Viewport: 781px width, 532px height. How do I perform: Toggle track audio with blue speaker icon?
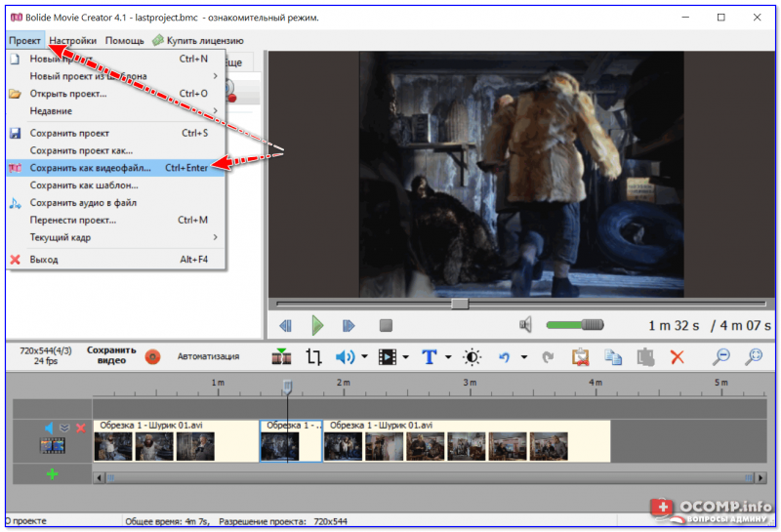point(48,428)
